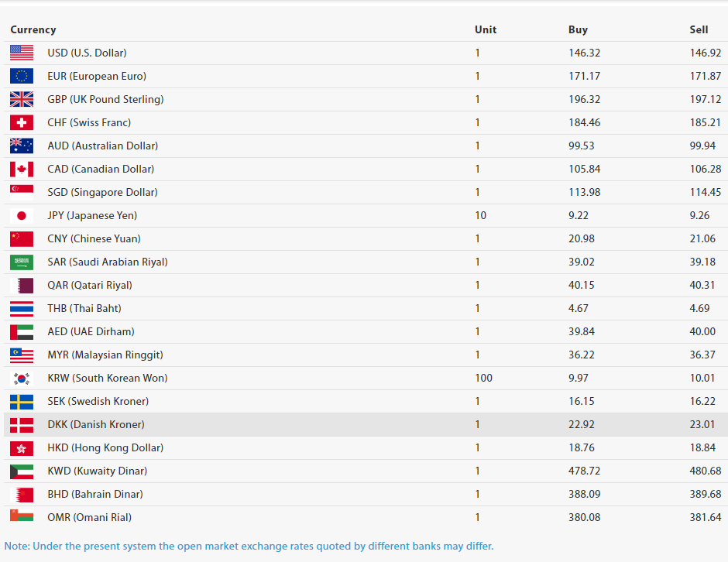The width and height of the screenshot is (728, 562).
Task: Click the Kuwait flag icon
Action: [22, 471]
